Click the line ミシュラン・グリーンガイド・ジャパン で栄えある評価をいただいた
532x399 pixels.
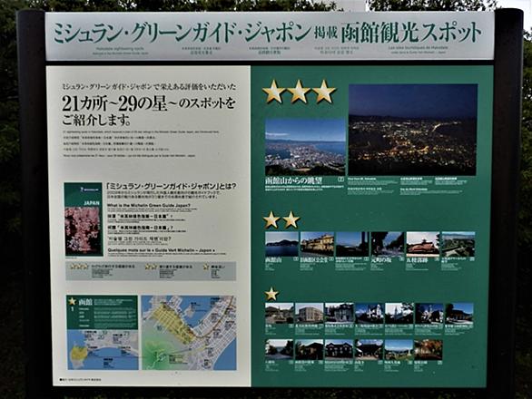click(148, 87)
